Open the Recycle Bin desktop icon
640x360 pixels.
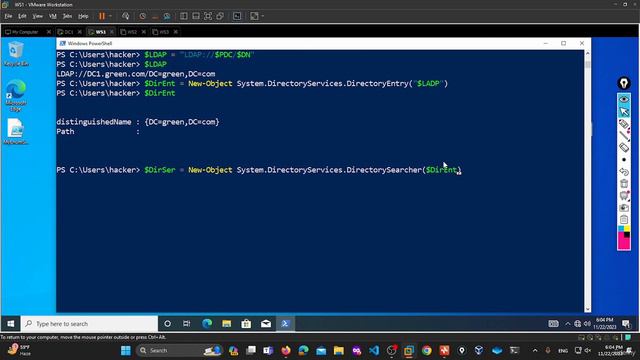(16, 54)
